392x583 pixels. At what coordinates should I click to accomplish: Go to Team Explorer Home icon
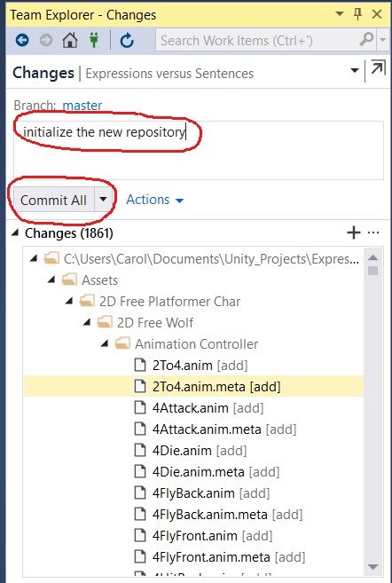70,40
